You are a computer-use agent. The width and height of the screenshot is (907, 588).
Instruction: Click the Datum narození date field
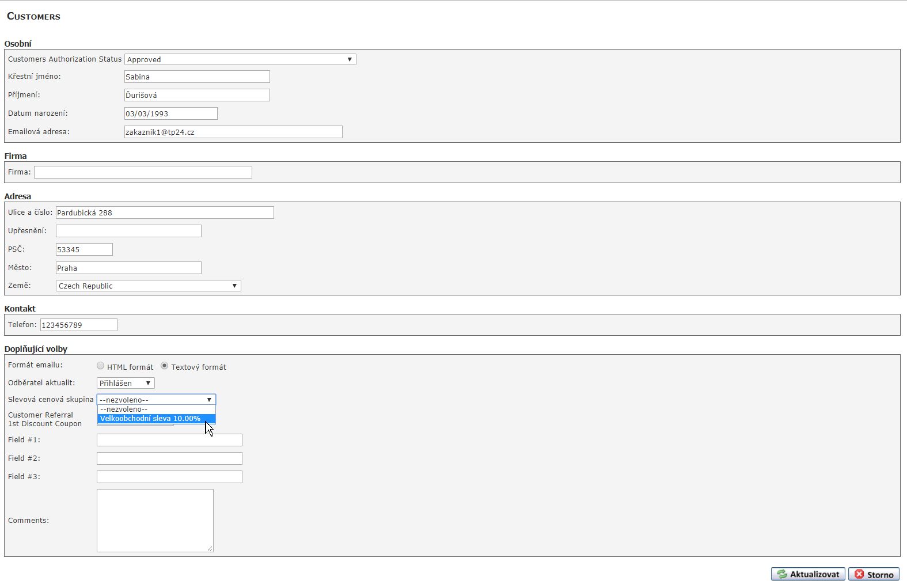click(170, 113)
